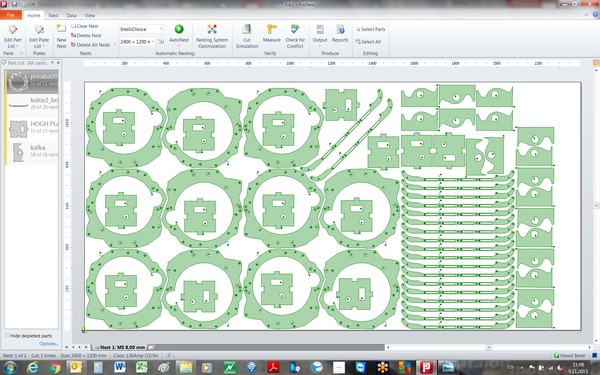This screenshot has height=375, width=600.
Task: Open the Edit Plate List tool
Action: [x=39, y=37]
